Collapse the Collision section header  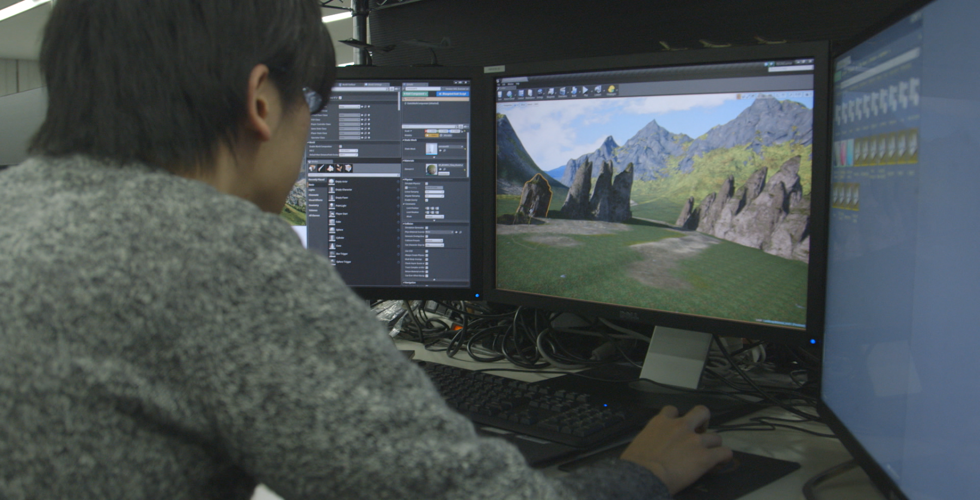(436, 224)
